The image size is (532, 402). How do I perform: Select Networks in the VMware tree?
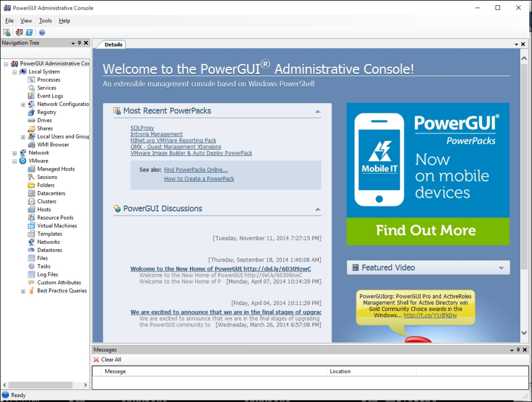point(48,242)
